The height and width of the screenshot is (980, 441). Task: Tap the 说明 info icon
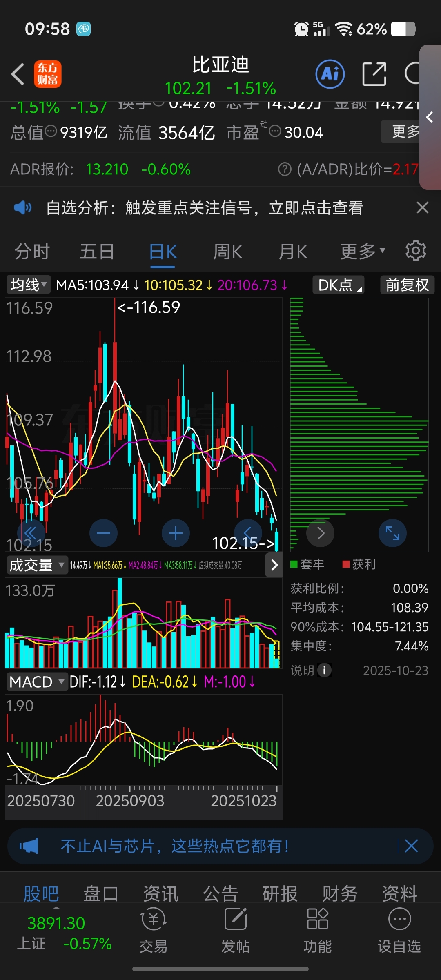[325, 670]
